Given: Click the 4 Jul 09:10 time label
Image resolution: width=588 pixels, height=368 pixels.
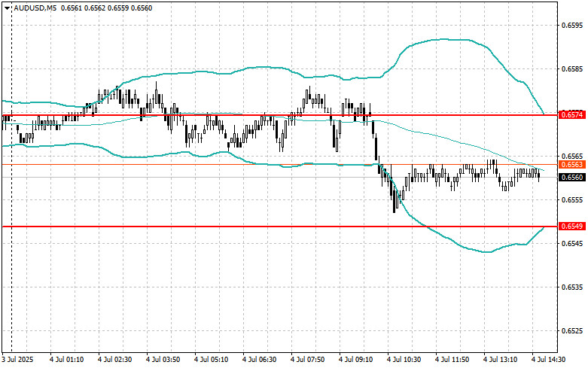Looking at the screenshot, I should coord(355,360).
